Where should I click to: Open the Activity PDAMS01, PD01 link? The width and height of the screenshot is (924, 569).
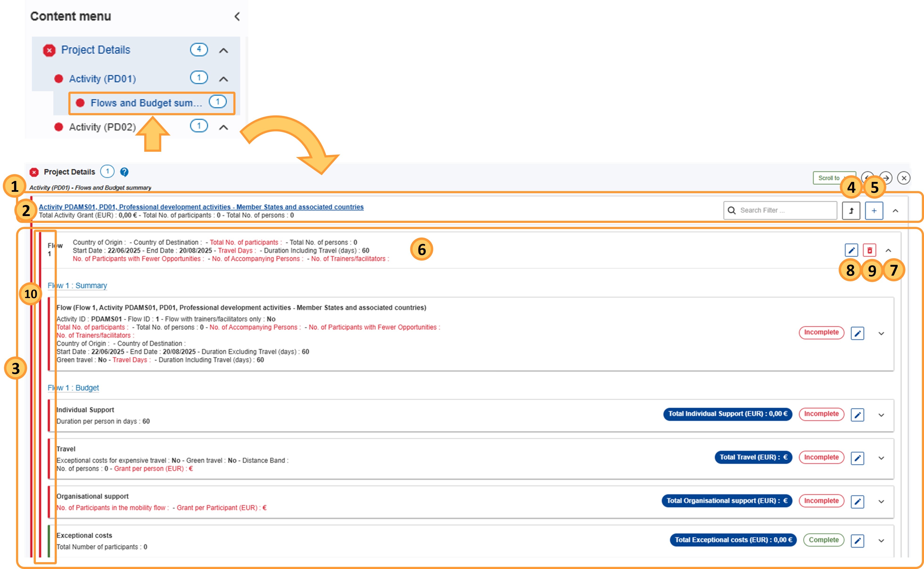click(201, 207)
